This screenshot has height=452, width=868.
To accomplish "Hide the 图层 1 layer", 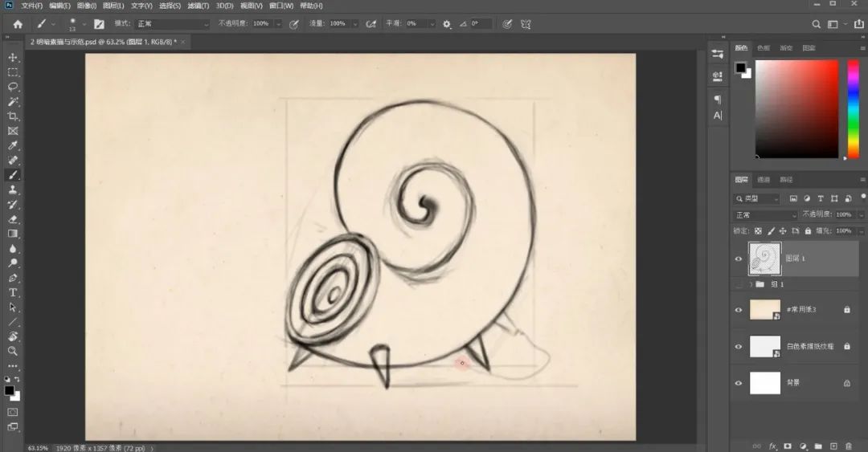I will 739,259.
